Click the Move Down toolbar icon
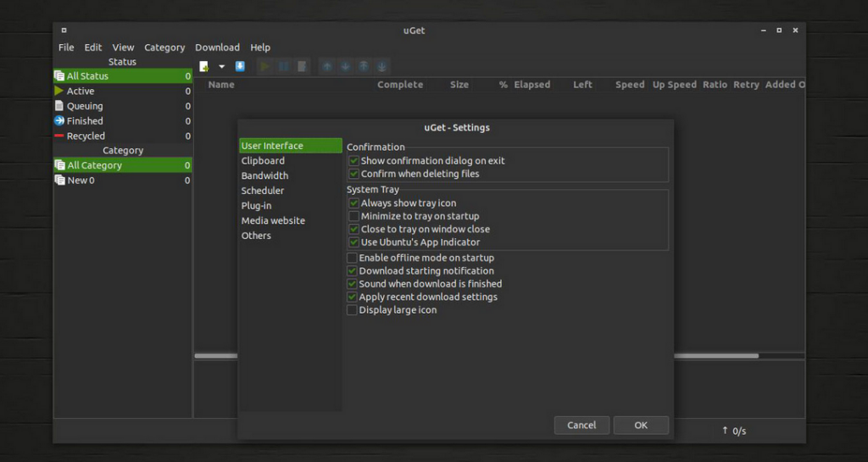 tap(346, 66)
